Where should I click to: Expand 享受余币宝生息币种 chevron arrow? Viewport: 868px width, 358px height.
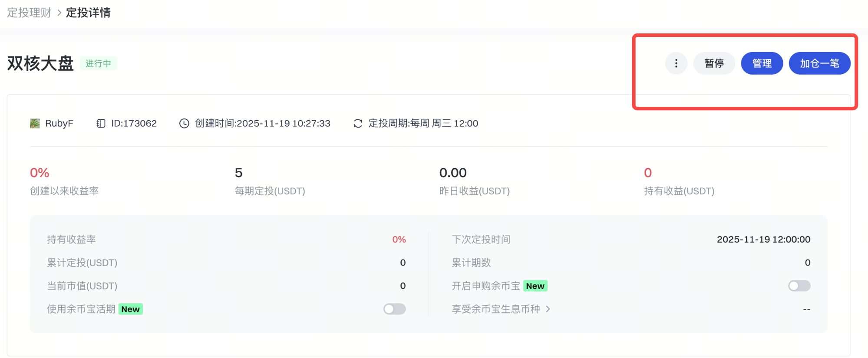[548, 309]
